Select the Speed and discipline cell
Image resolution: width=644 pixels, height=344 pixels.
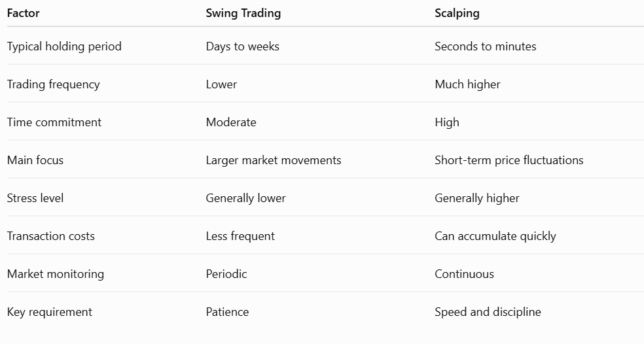tap(488, 312)
